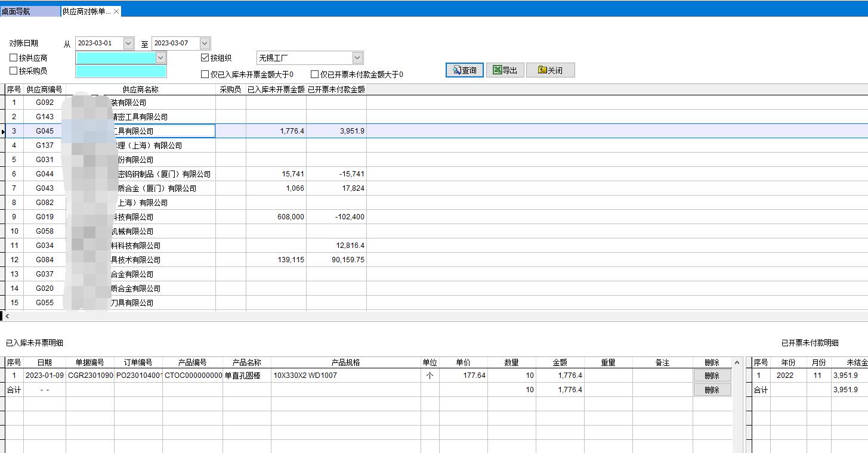Enable the 按供应商 checkbox

(14, 58)
